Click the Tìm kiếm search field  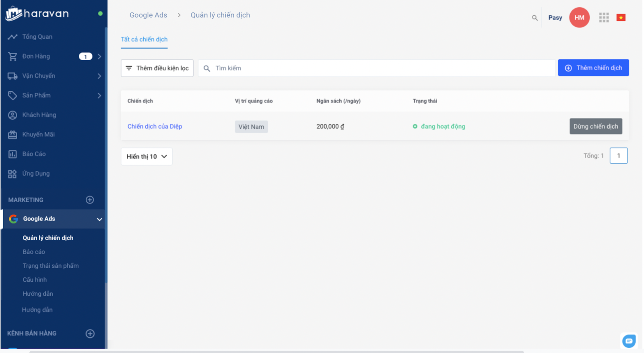click(x=378, y=68)
